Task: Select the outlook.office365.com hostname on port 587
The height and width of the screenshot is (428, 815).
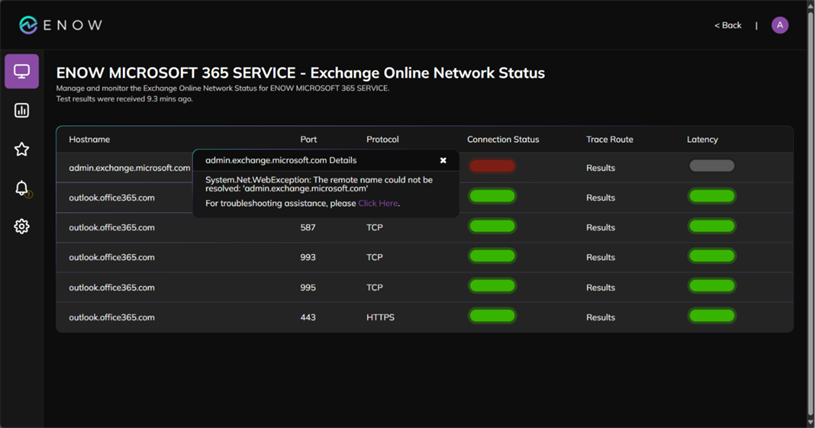Action: point(112,227)
